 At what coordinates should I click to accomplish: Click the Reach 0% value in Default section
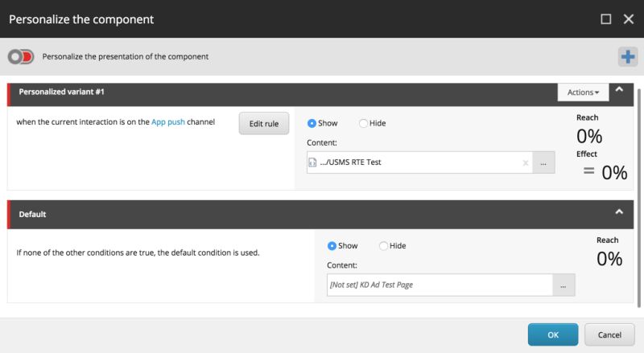609,259
